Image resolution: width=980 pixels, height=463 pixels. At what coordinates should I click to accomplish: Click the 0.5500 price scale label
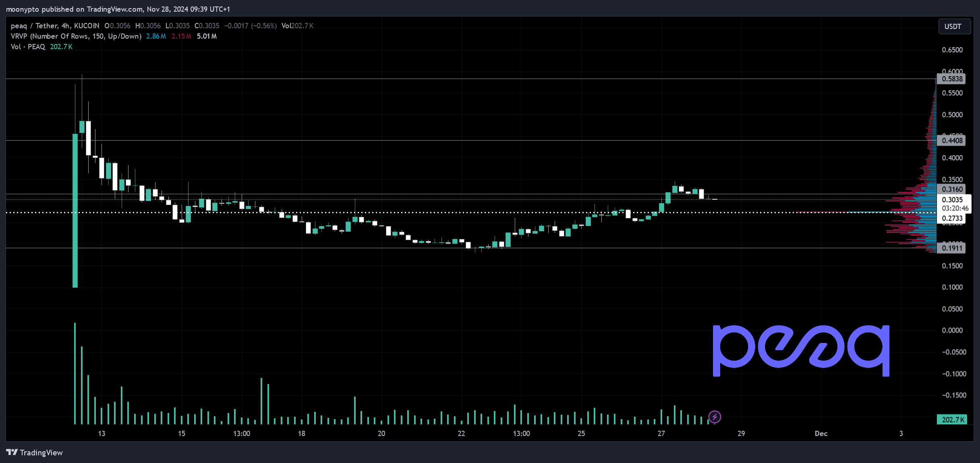click(x=952, y=93)
